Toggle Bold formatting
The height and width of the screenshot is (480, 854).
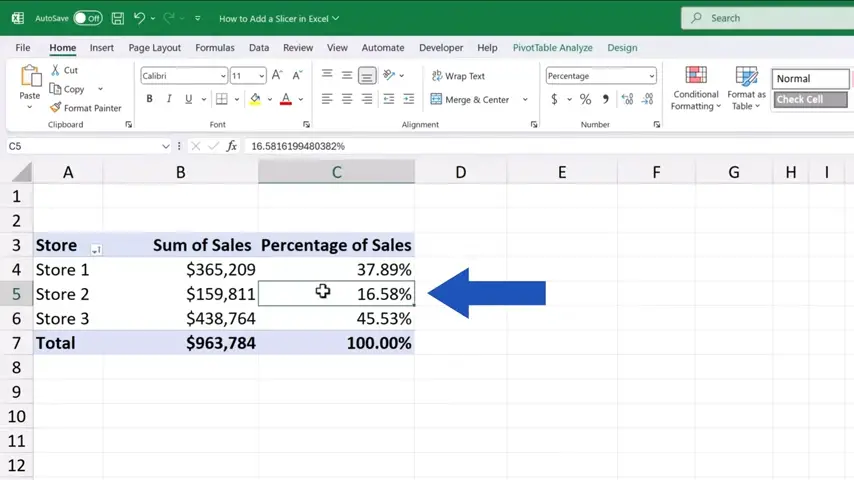click(150, 99)
